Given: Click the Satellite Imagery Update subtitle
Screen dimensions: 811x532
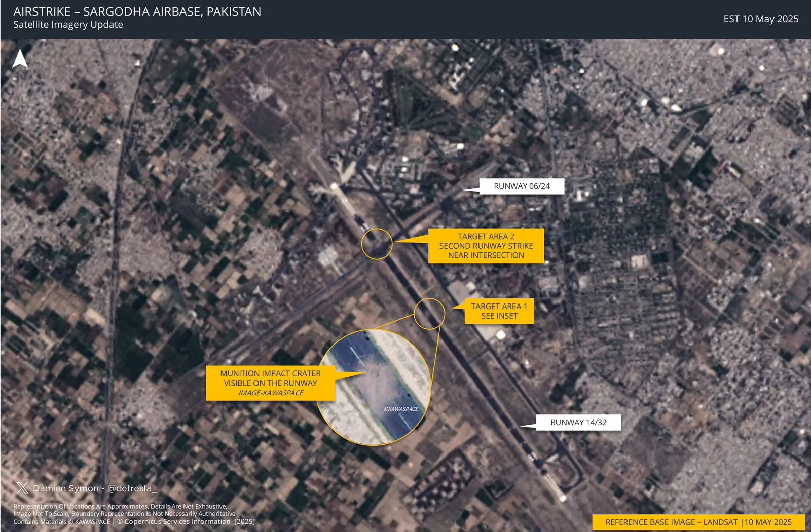Looking at the screenshot, I should [68, 25].
